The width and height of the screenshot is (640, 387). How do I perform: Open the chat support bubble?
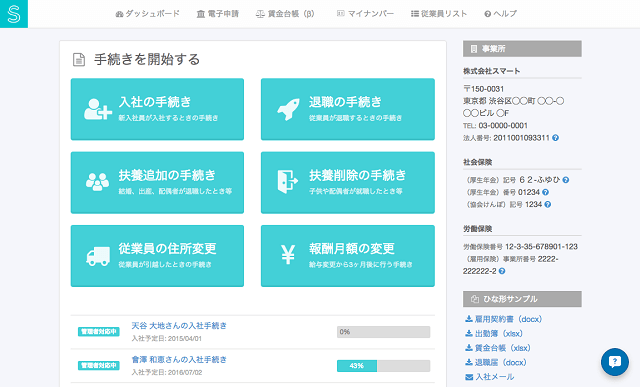615,362
